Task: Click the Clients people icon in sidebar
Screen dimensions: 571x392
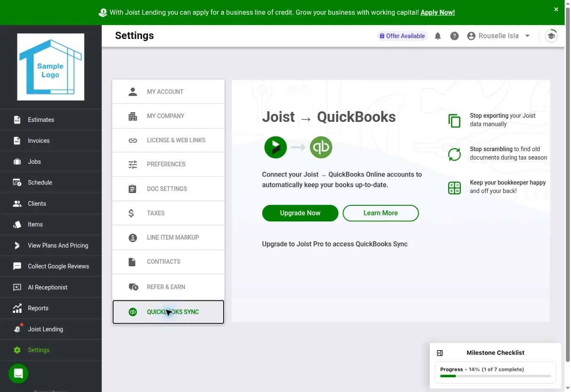Action: click(x=17, y=204)
